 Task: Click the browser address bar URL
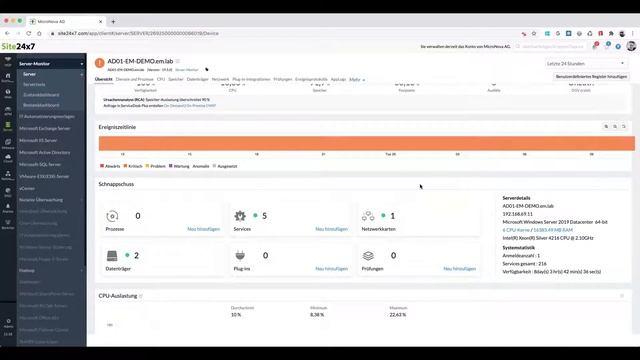point(138,33)
